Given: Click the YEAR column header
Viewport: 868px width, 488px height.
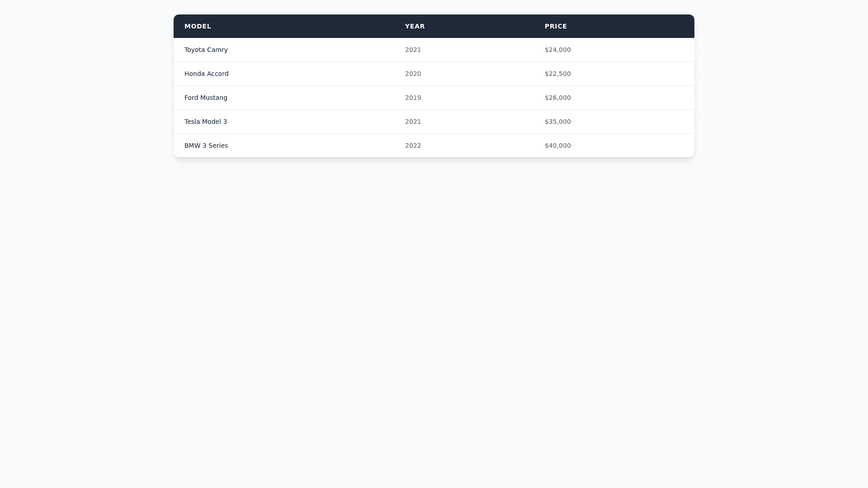Looking at the screenshot, I should tap(415, 26).
